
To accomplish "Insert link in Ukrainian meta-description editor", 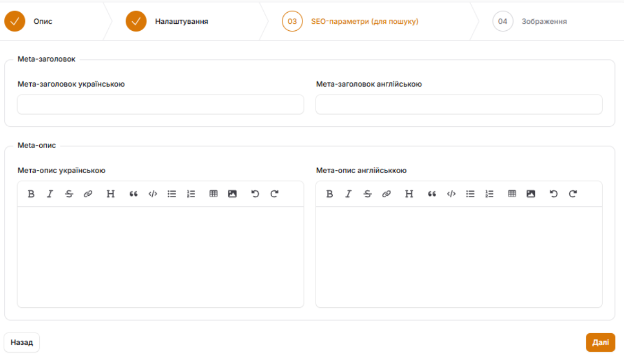I will point(88,194).
